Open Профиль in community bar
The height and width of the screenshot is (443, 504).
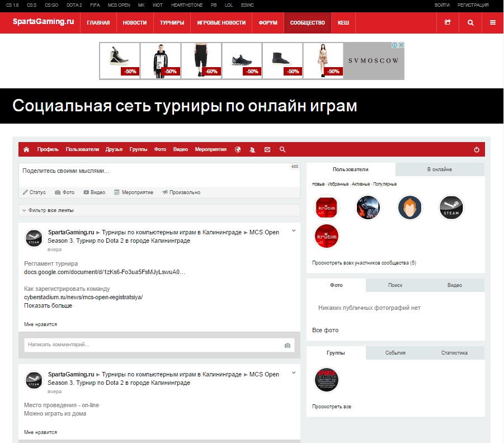(x=48, y=149)
